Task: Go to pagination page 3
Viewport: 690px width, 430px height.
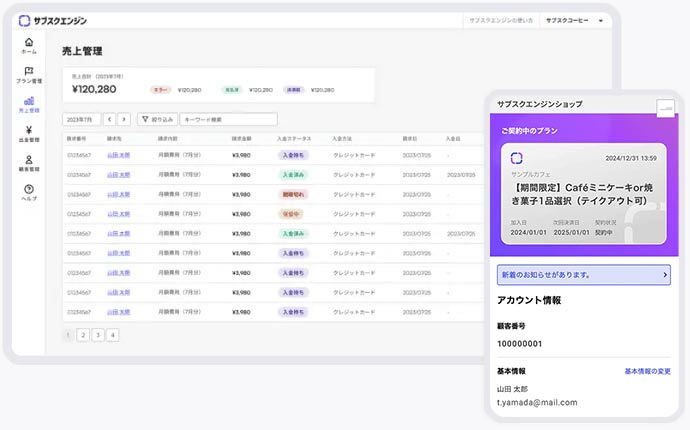Action: (x=98, y=335)
